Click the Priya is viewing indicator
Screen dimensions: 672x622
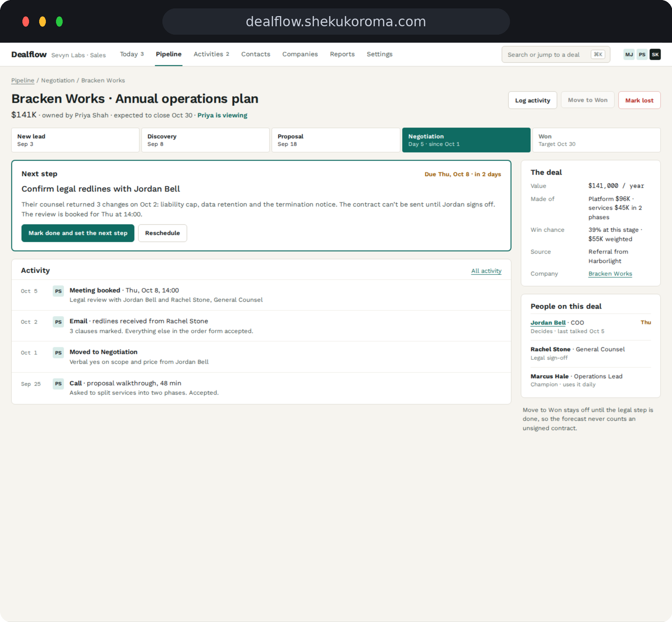click(x=222, y=115)
